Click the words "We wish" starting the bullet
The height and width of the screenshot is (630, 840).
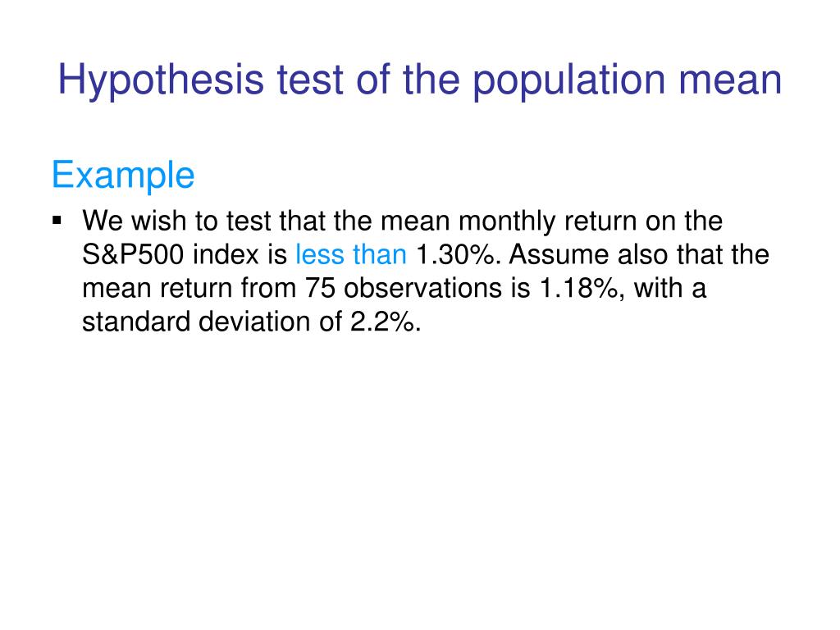tap(135, 221)
